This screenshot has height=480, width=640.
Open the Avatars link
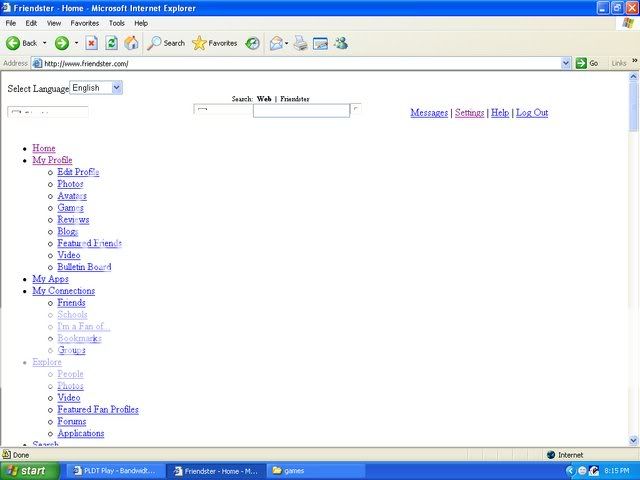(x=72, y=196)
